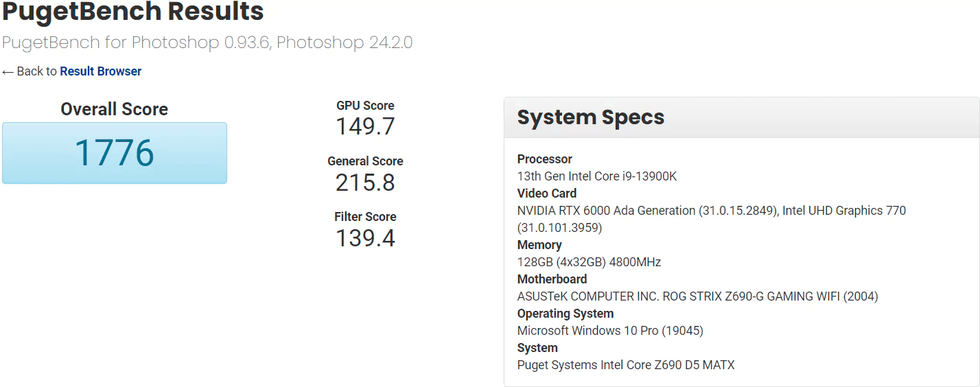
Task: Click the GPU Score value 149.7
Action: pyautogui.click(x=365, y=127)
